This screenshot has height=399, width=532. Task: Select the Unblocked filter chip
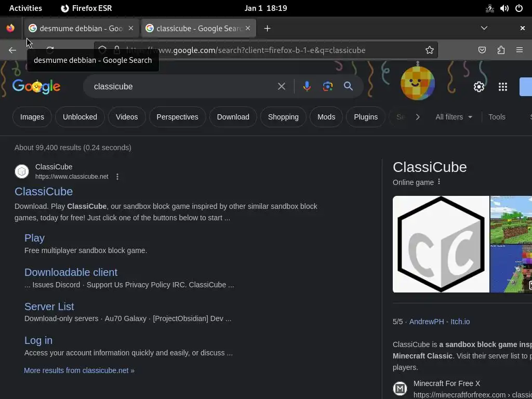pyautogui.click(x=79, y=117)
